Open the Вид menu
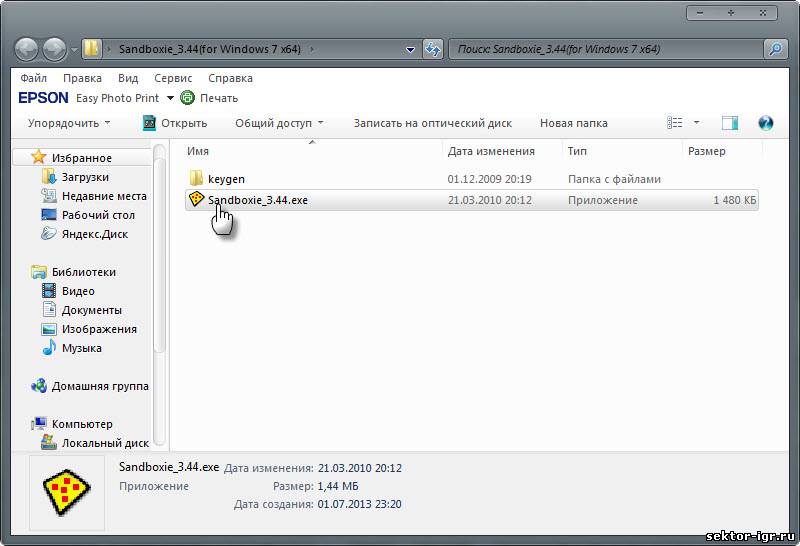Viewport: 800px width, 546px height. click(x=128, y=78)
